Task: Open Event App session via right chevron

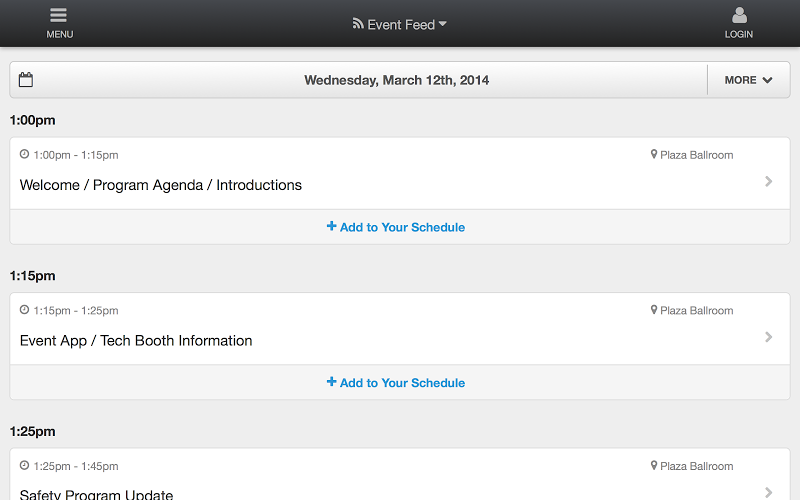Action: [x=768, y=337]
